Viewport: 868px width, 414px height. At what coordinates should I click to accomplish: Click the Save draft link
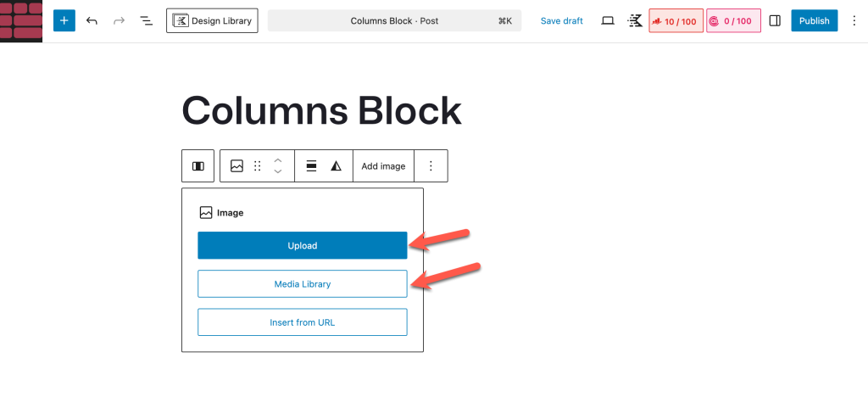[562, 20]
